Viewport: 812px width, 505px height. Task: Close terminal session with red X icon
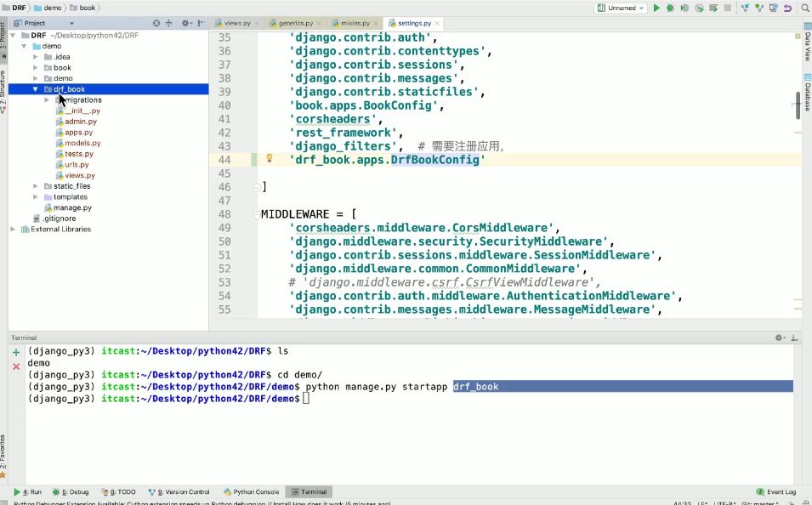pos(15,366)
